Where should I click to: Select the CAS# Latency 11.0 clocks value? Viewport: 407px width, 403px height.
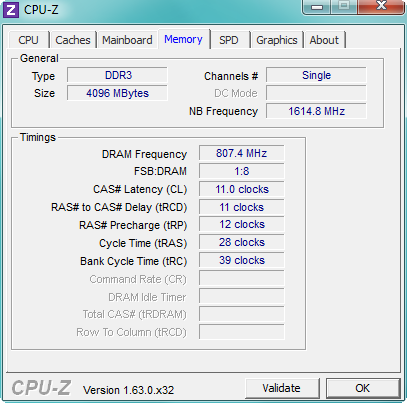click(x=242, y=189)
